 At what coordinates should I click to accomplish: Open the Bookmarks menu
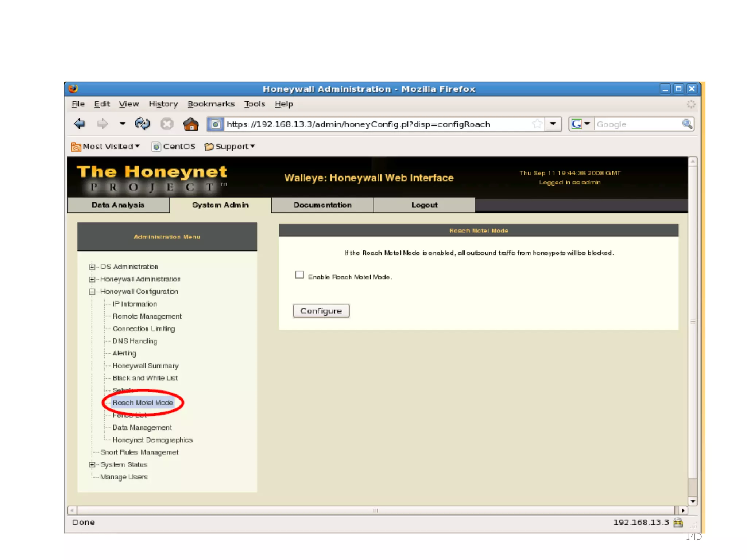coord(211,104)
